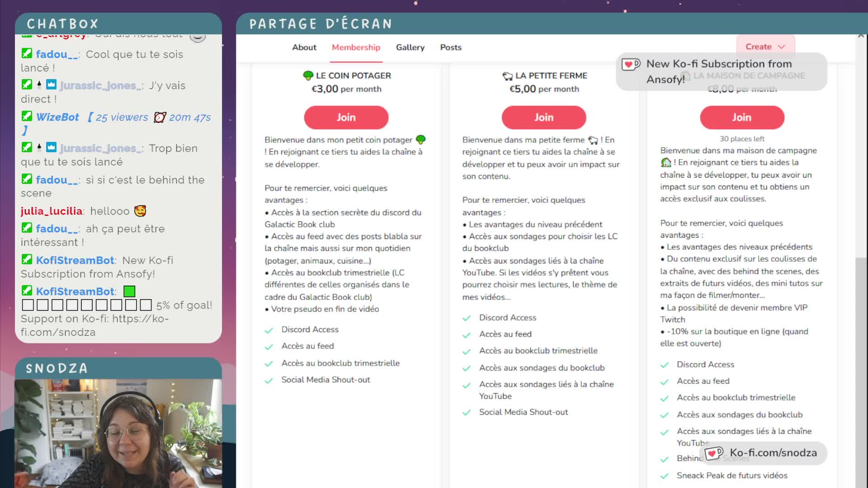Click the house emoji in maison de campagne description

coord(666,162)
